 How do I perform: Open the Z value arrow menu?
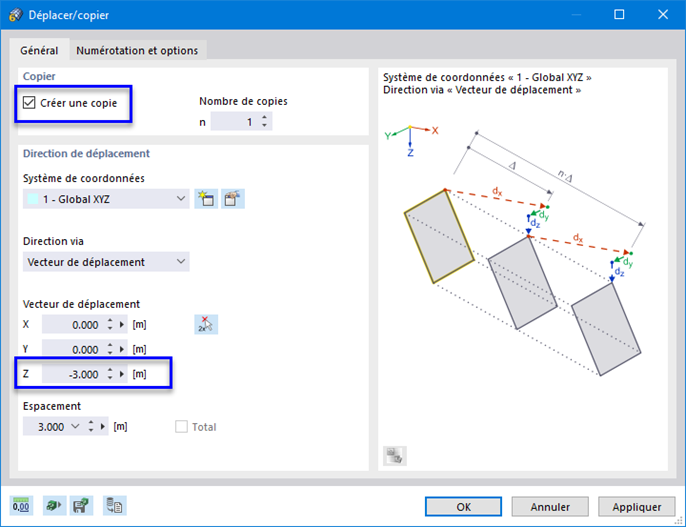(122, 374)
